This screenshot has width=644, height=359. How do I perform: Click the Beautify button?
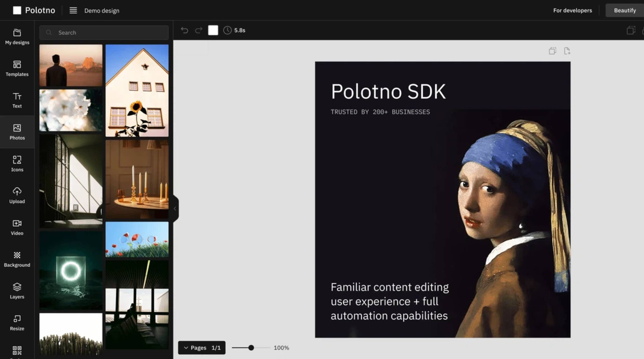625,11
